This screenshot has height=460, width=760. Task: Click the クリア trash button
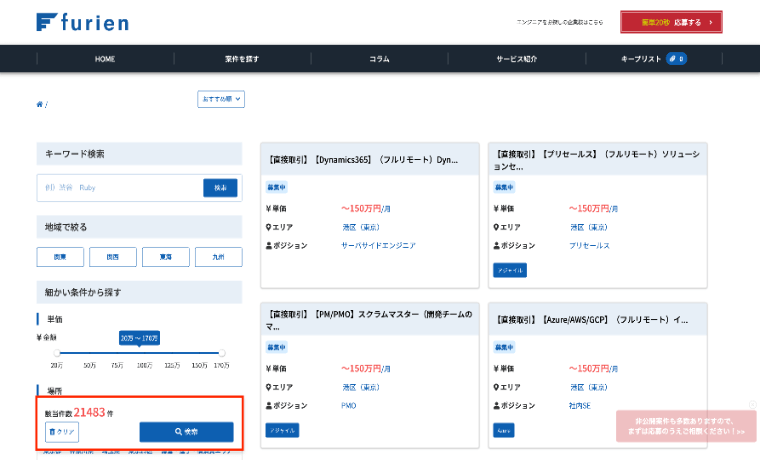[62, 432]
